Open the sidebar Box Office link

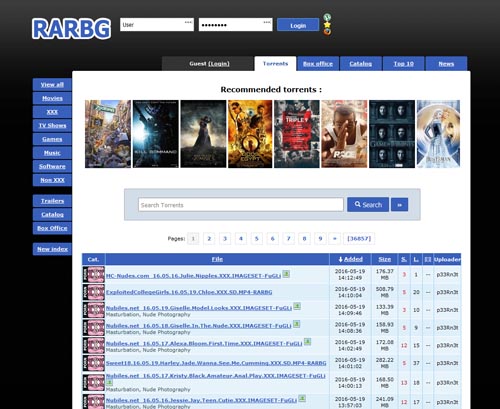point(52,228)
